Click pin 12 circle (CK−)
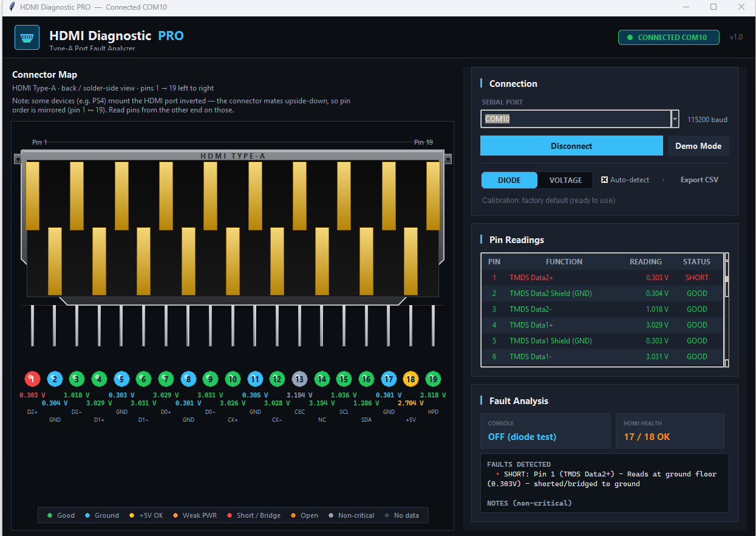The width and height of the screenshot is (756, 536). (x=277, y=379)
